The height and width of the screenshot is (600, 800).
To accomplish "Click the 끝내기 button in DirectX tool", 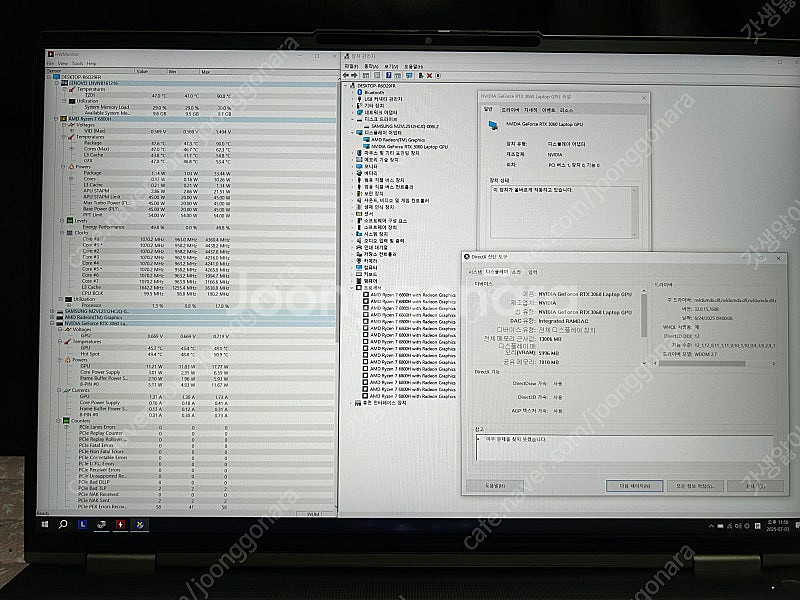I will point(756,486).
